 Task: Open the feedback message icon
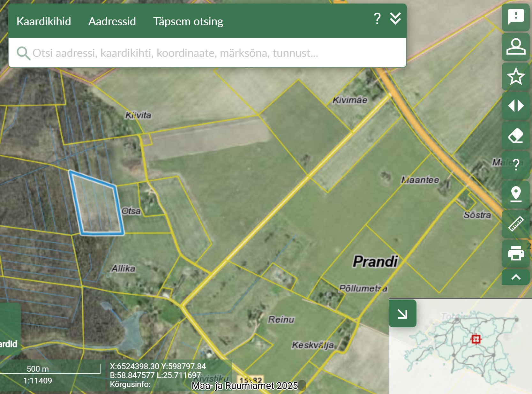(515, 17)
